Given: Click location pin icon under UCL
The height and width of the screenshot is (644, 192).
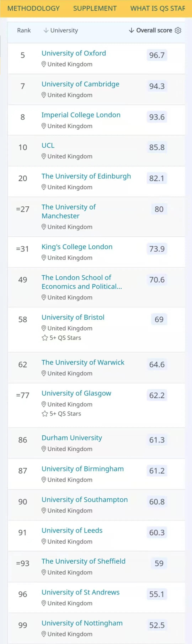Looking at the screenshot, I should 44,156.
